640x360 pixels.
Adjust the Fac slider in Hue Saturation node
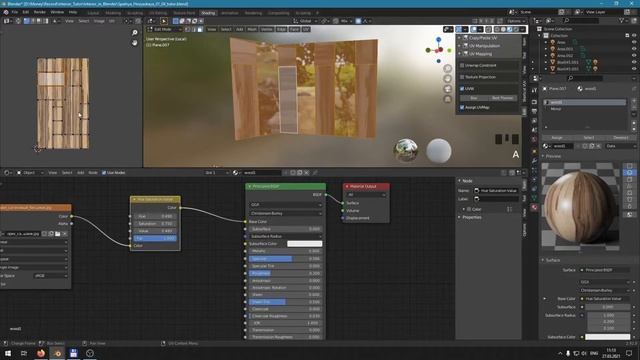tap(155, 238)
